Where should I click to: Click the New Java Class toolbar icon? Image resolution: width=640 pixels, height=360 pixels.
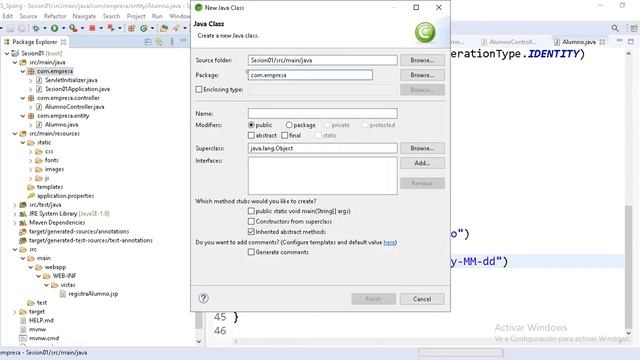point(144,28)
